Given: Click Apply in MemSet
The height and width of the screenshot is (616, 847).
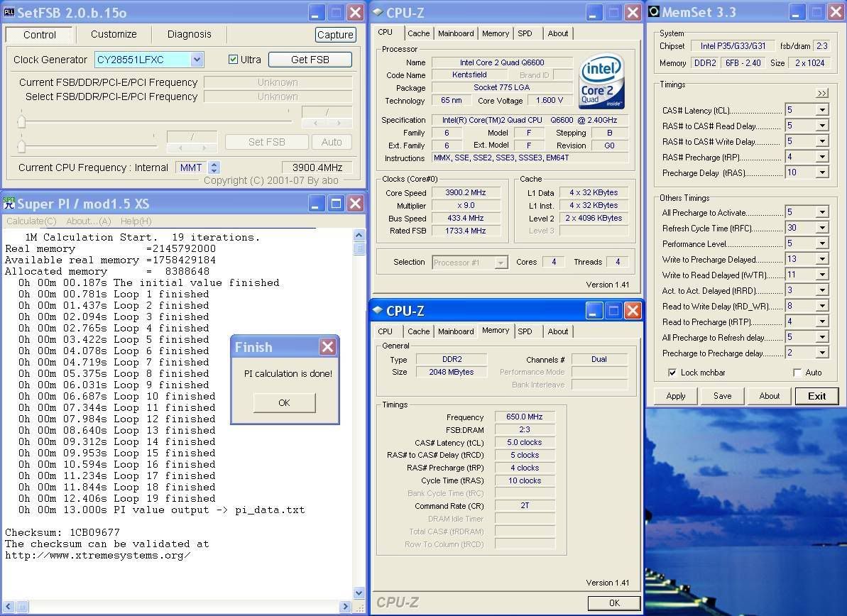Looking at the screenshot, I should (676, 396).
